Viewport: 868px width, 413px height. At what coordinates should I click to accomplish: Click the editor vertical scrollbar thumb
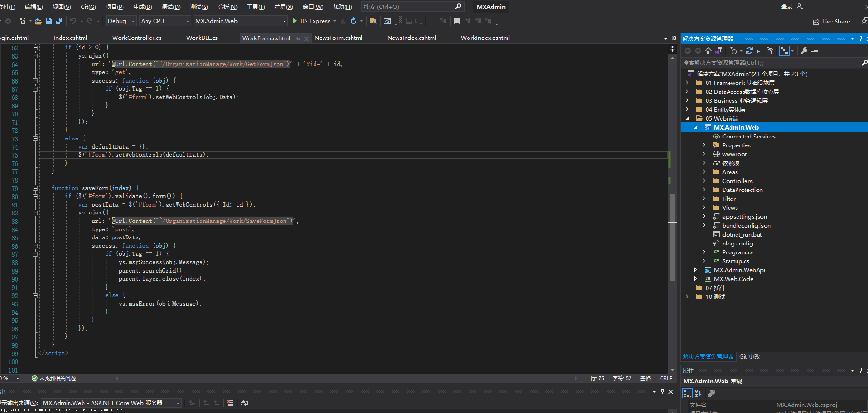click(x=672, y=237)
